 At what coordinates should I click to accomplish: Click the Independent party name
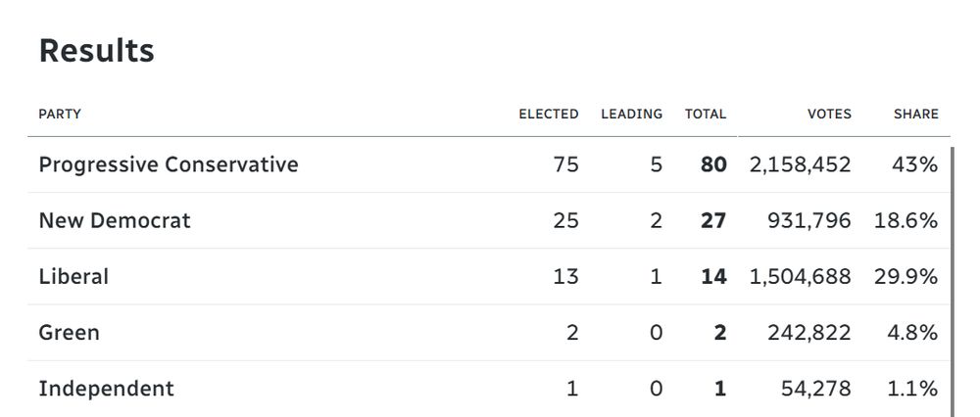point(106,389)
